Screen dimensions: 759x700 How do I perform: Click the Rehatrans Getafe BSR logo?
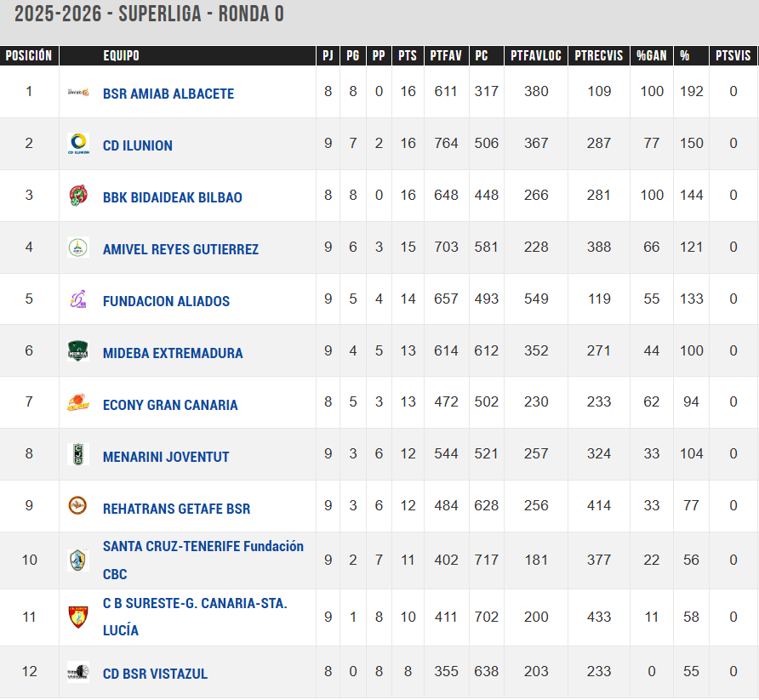(78, 507)
